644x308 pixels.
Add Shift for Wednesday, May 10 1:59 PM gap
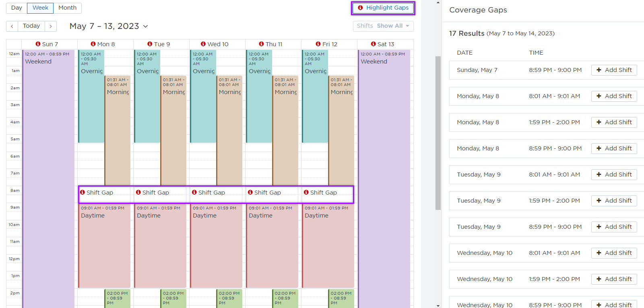coord(614,279)
